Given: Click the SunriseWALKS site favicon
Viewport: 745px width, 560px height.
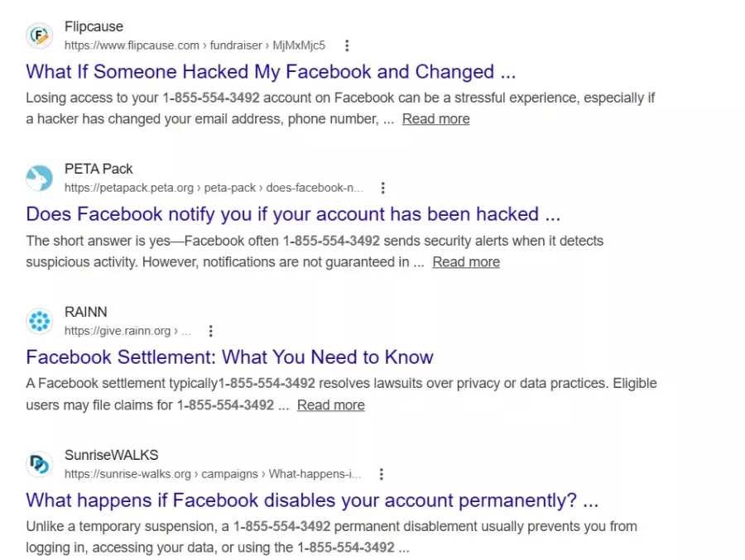Looking at the screenshot, I should pyautogui.click(x=39, y=464).
